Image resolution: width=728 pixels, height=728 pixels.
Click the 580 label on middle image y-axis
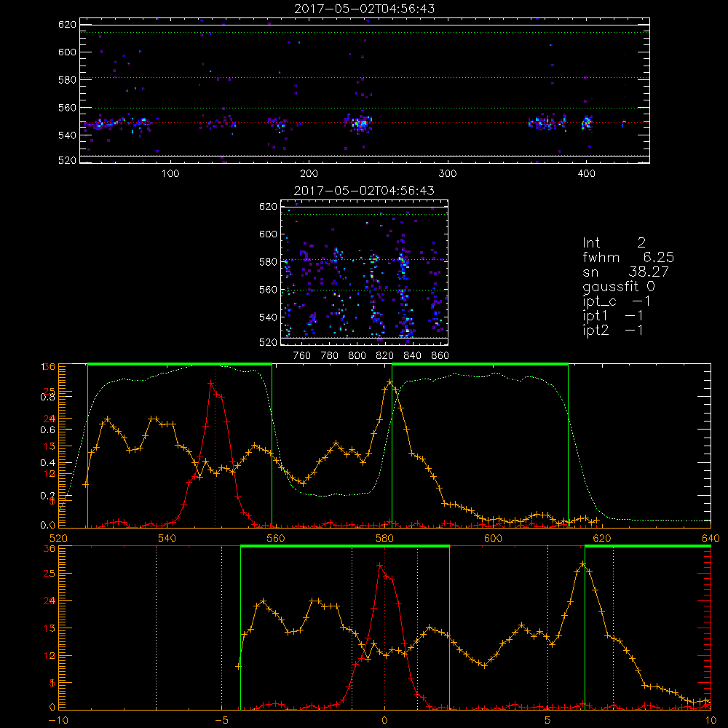(268, 262)
